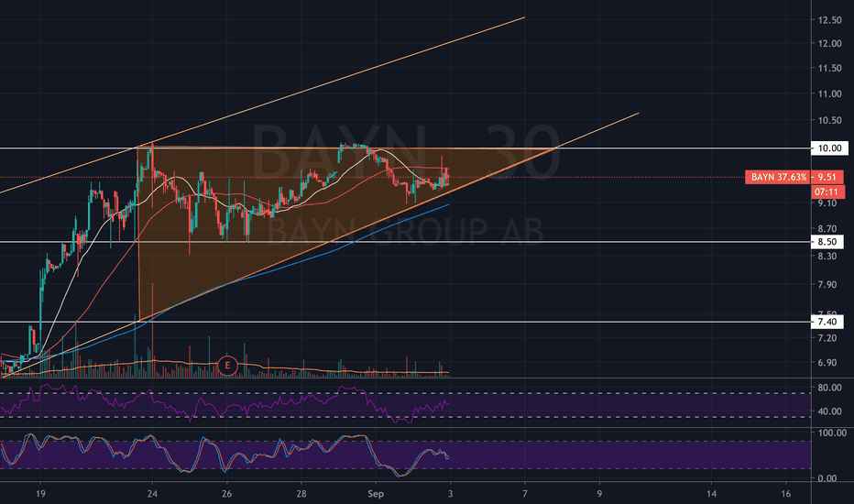Click the date label 16 on time axis
854x504 pixels.
[786, 494]
